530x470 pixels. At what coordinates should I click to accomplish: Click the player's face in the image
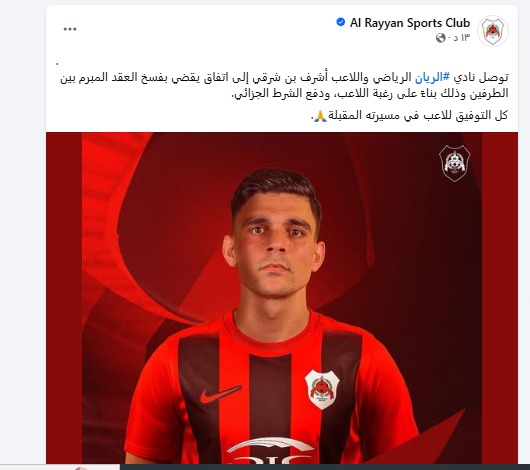274,242
